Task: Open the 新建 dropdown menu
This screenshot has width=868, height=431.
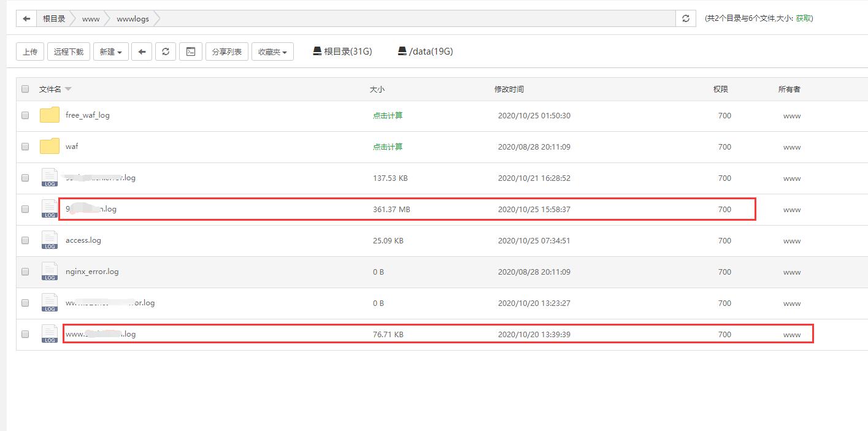Action: click(x=110, y=51)
